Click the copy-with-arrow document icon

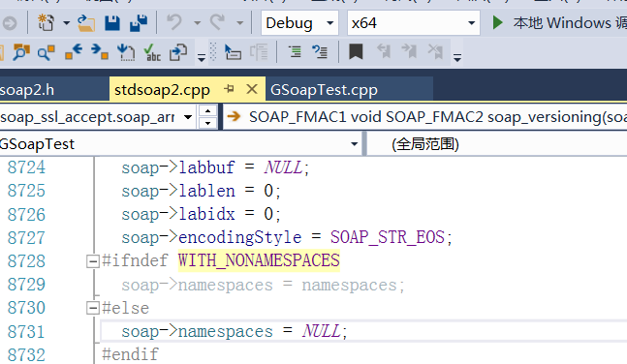tap(178, 52)
